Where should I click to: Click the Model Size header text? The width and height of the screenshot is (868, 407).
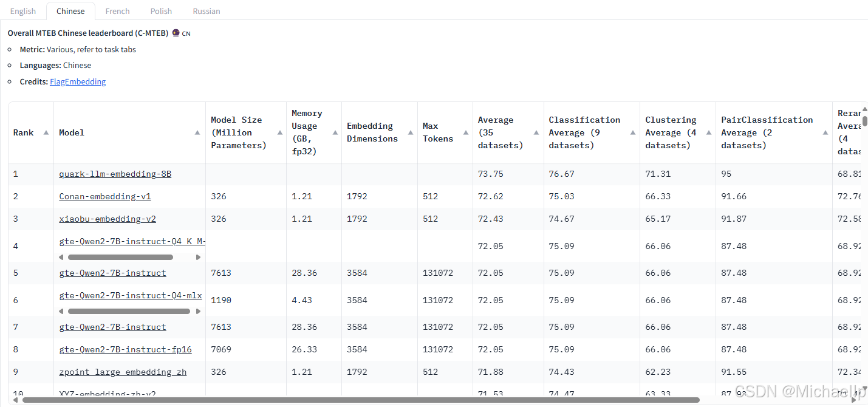[x=239, y=132]
